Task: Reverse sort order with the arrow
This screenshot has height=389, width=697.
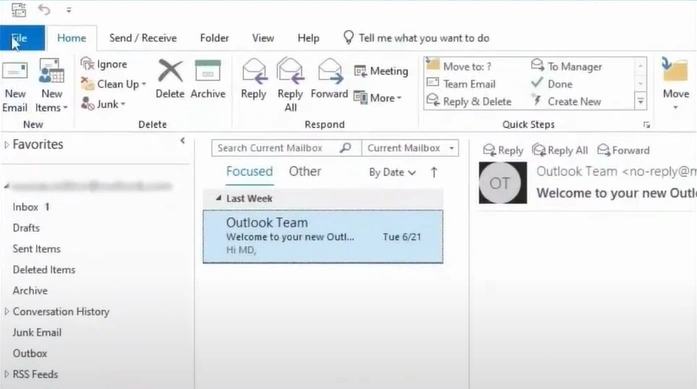Action: click(x=434, y=172)
